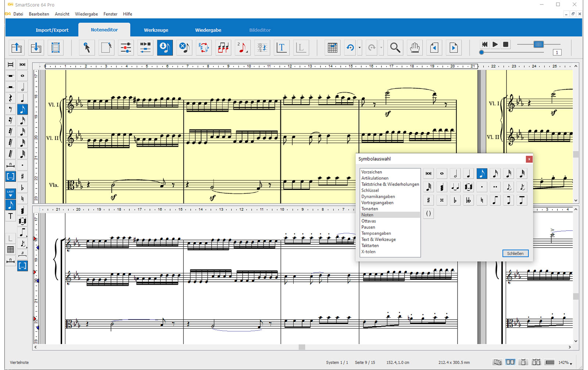Screen dimensions: 588x370
Task: Click the highlighted insert-note tool in the toolbar
Action: coord(165,48)
